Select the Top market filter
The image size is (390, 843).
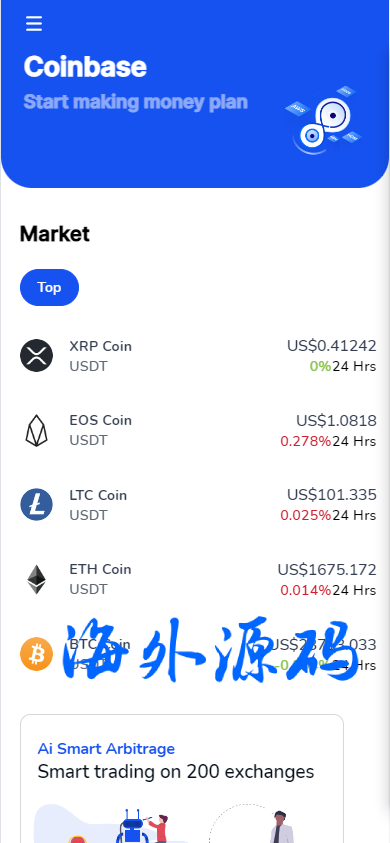[49, 287]
